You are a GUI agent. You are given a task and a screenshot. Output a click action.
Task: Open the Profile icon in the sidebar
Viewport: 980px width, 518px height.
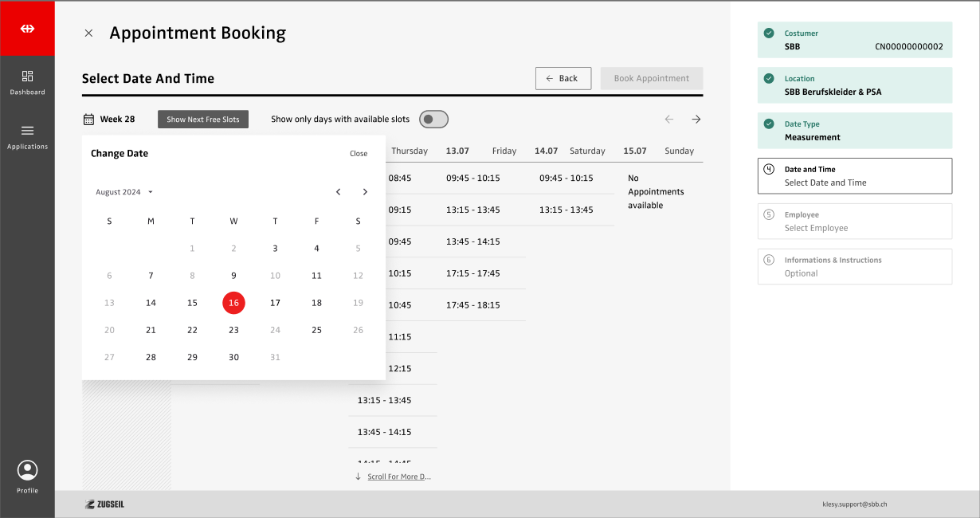[27, 470]
